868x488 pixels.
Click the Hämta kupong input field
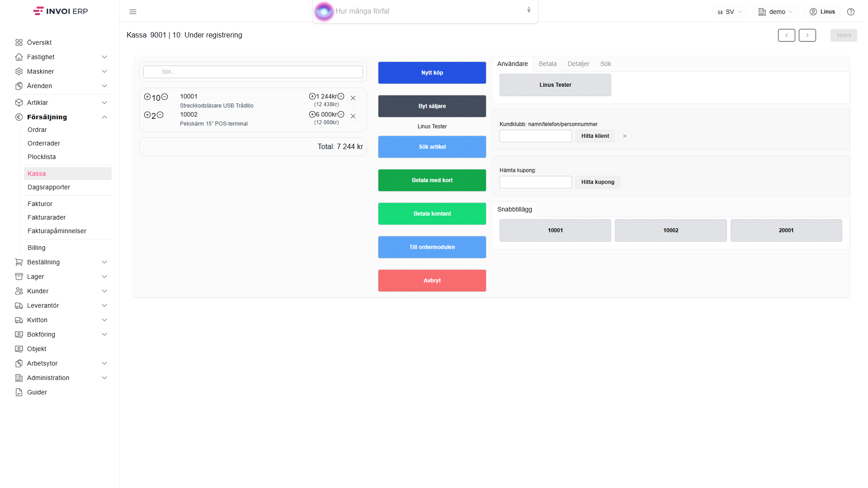535,182
